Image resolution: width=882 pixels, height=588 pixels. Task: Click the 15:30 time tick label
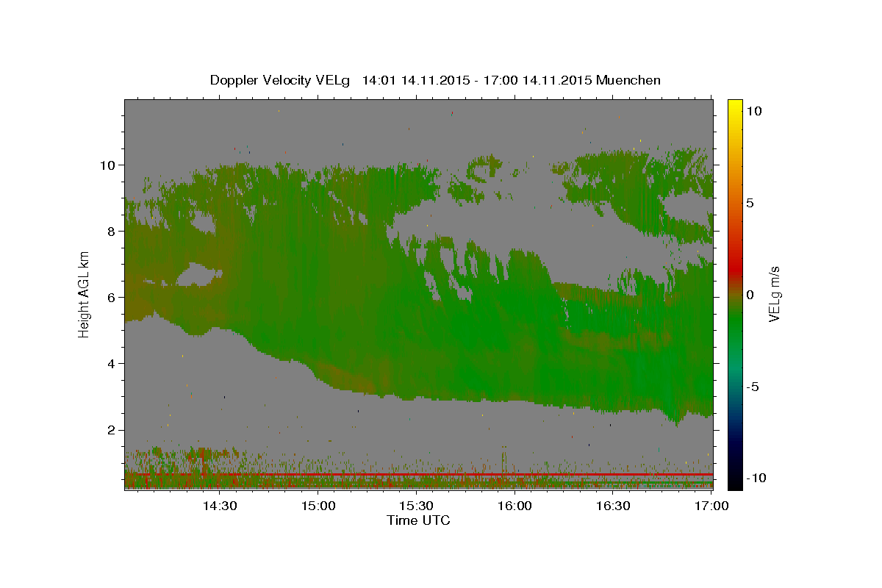417,506
